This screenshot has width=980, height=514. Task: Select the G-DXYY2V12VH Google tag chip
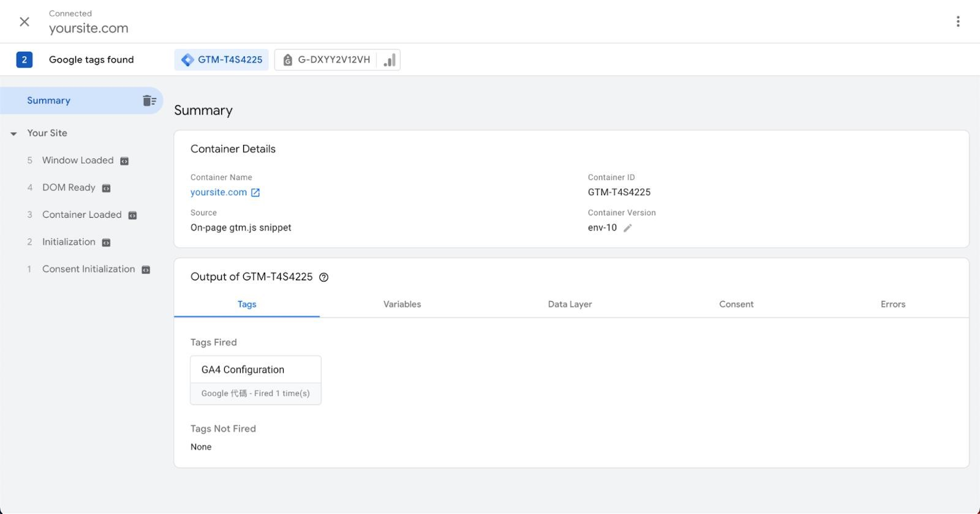pyautogui.click(x=337, y=60)
